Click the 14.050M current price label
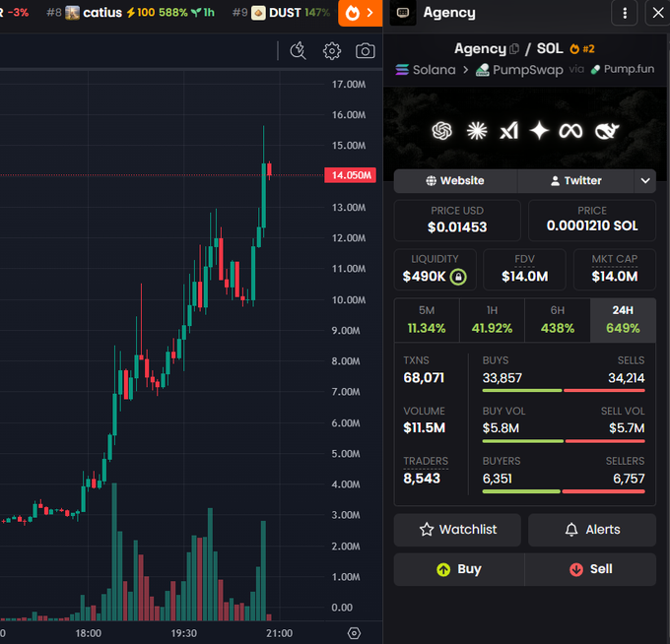Viewport: 670px width, 644px height. [350, 175]
